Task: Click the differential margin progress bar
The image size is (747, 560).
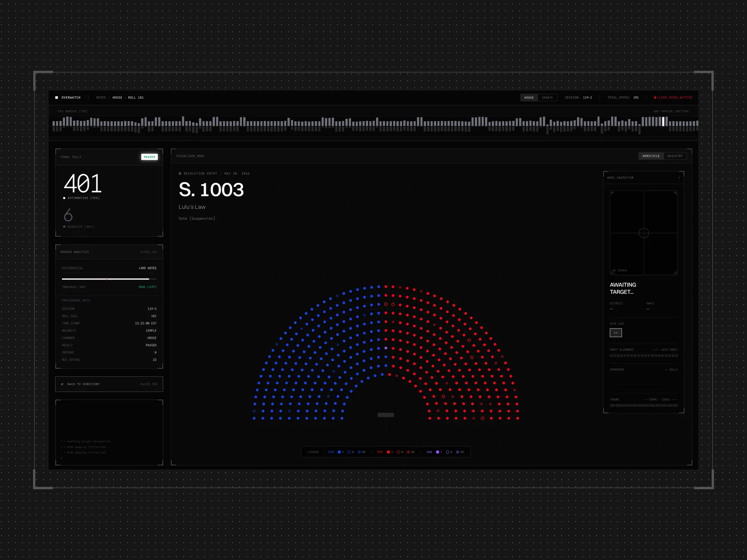Action: [109, 279]
